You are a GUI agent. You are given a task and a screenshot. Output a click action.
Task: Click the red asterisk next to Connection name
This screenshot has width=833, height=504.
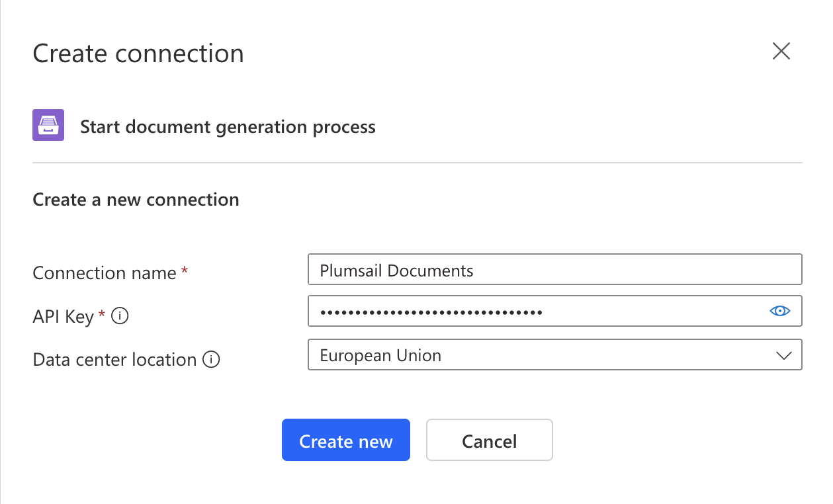tap(185, 271)
